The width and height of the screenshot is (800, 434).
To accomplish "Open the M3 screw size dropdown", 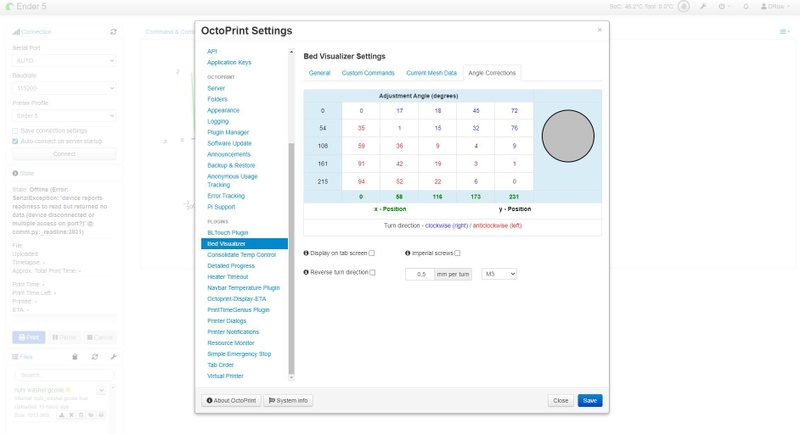I will 499,274.
